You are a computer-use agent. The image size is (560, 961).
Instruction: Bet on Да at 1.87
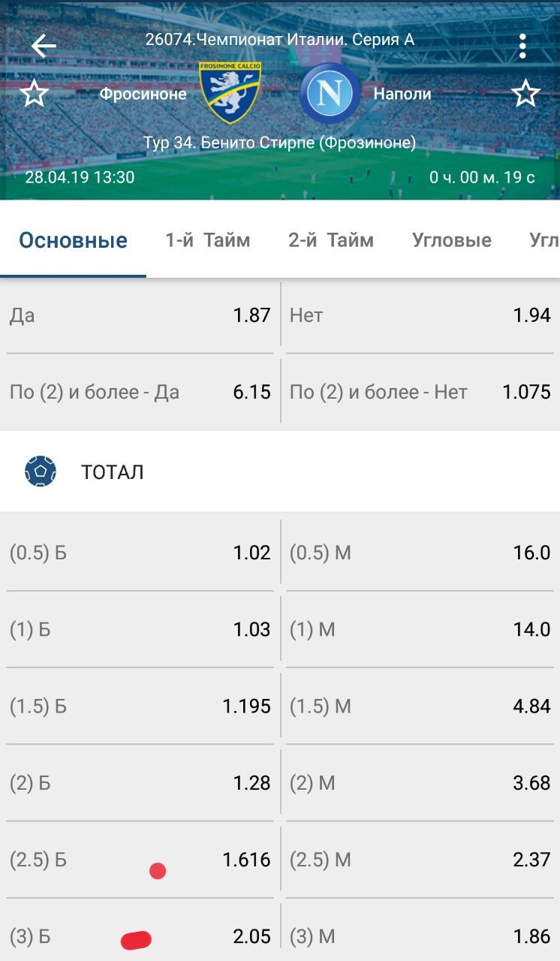140,315
